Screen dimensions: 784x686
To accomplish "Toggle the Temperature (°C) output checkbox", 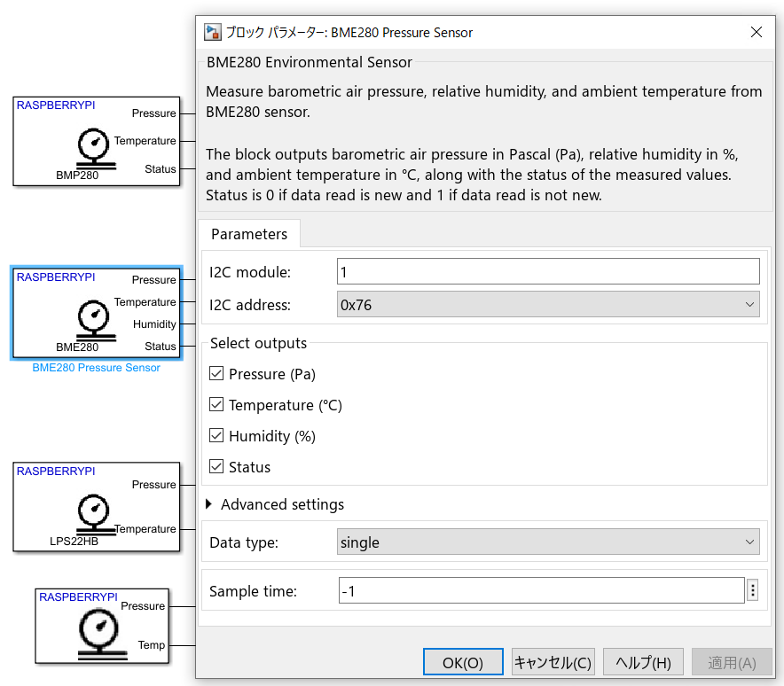I will tap(216, 405).
